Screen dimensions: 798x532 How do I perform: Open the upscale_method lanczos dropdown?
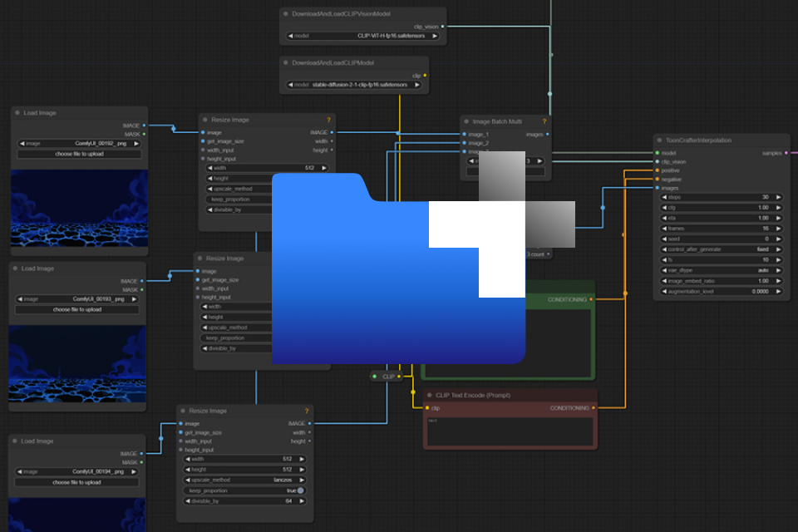[x=244, y=480]
